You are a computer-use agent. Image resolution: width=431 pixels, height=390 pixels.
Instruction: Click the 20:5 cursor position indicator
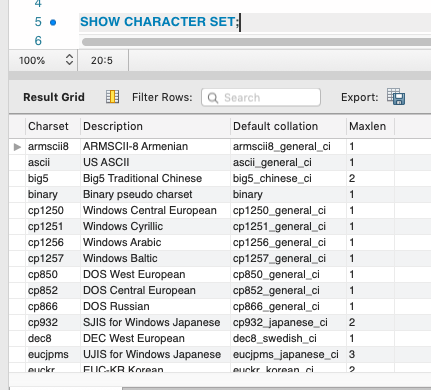click(x=102, y=60)
